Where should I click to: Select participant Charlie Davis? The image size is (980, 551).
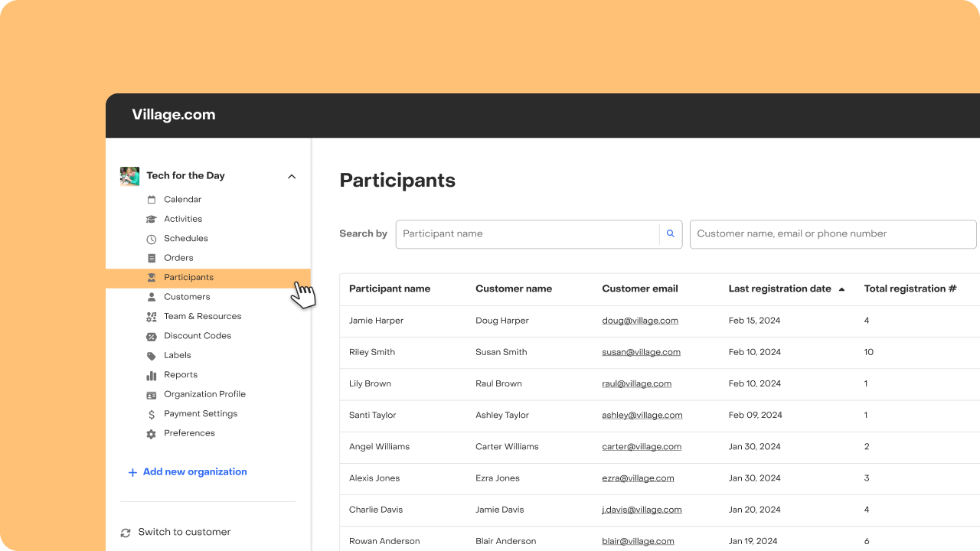[x=376, y=510]
